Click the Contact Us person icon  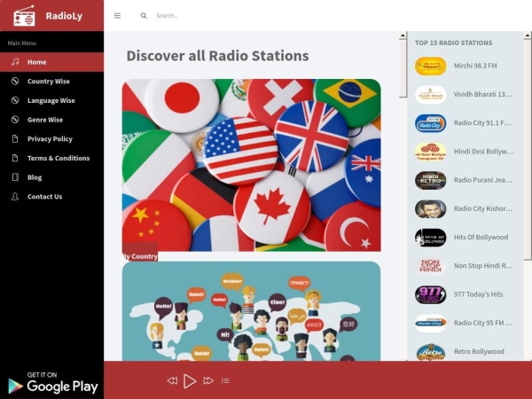click(15, 197)
